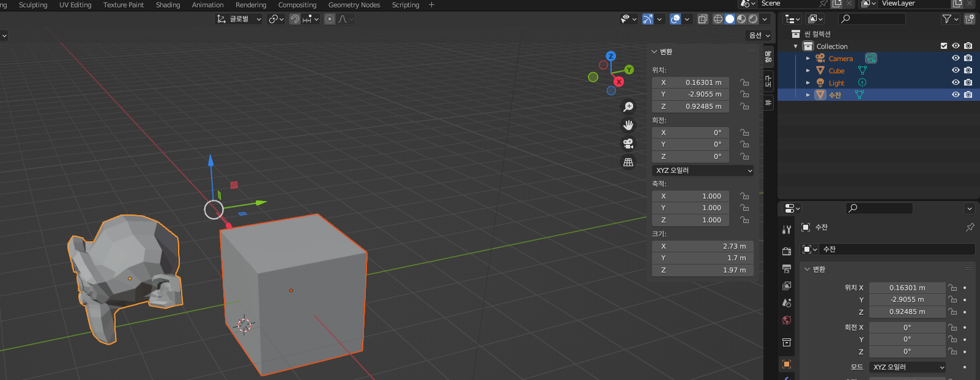Switch to Sculpting workspace tab
Viewport: 980px width, 380px height.
pyautogui.click(x=33, y=5)
